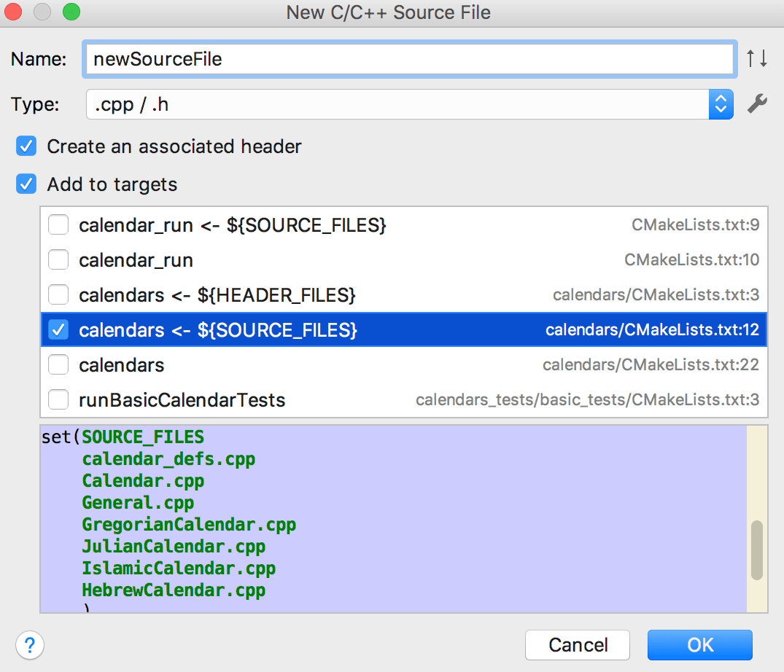Viewport: 784px width, 672px height.
Task: Click the up-down sort arrows icon
Action: [x=758, y=59]
